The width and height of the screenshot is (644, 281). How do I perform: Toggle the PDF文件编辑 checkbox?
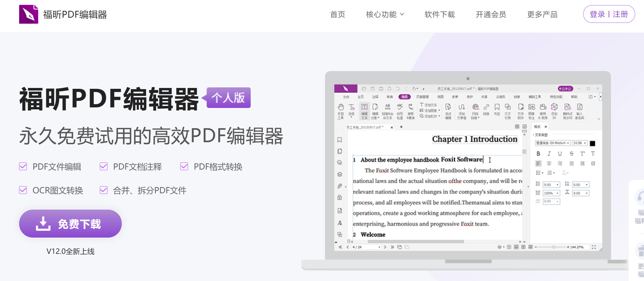coord(23,166)
